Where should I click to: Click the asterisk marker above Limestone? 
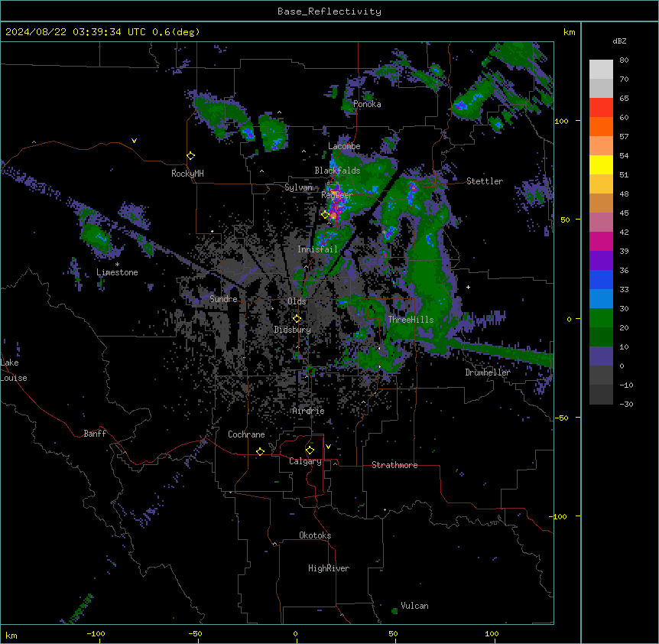click(x=117, y=265)
